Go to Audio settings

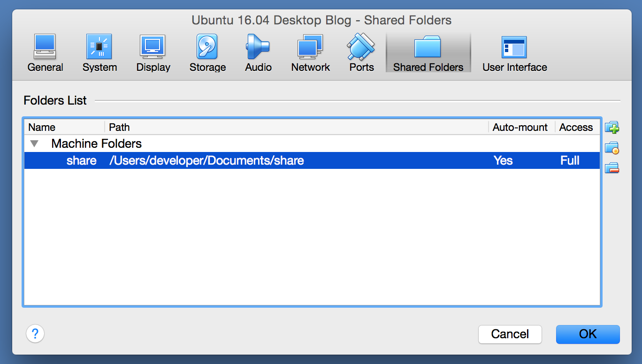[x=258, y=53]
